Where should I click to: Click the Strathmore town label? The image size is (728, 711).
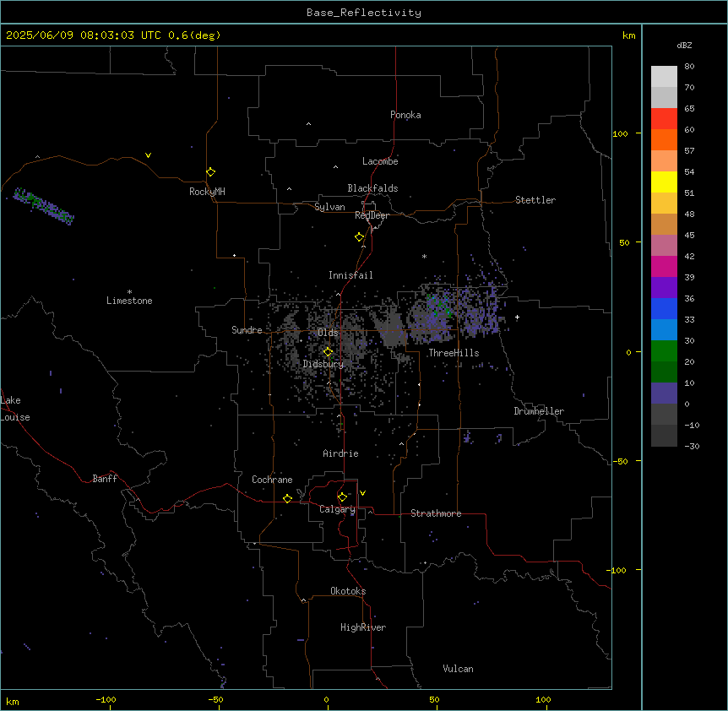(436, 513)
